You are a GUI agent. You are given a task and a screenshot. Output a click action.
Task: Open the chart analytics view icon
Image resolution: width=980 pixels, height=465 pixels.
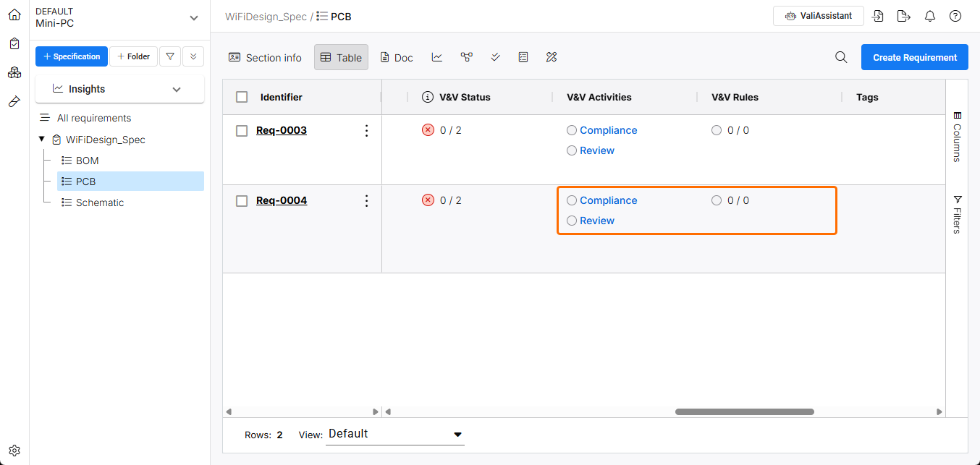(437, 57)
